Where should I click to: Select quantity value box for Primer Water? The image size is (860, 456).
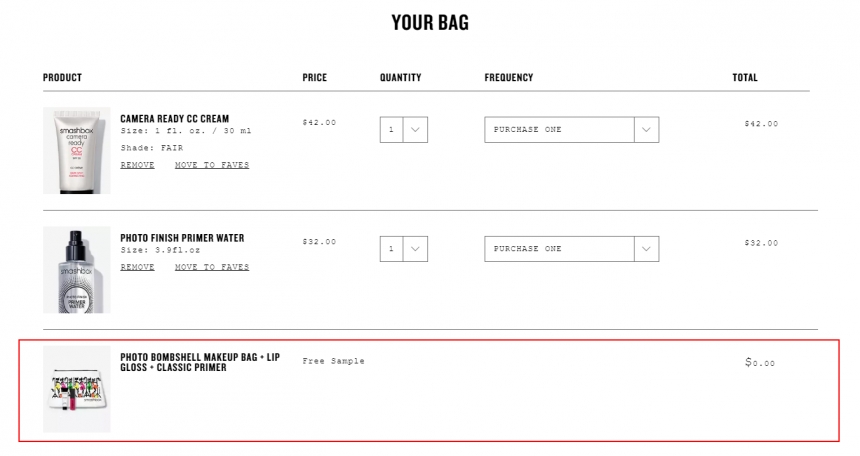392,249
